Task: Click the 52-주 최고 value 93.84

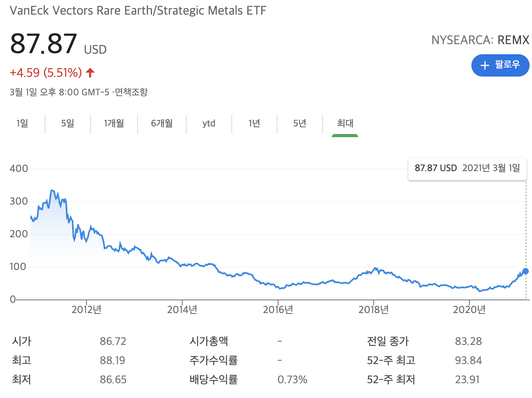Action: point(469,361)
